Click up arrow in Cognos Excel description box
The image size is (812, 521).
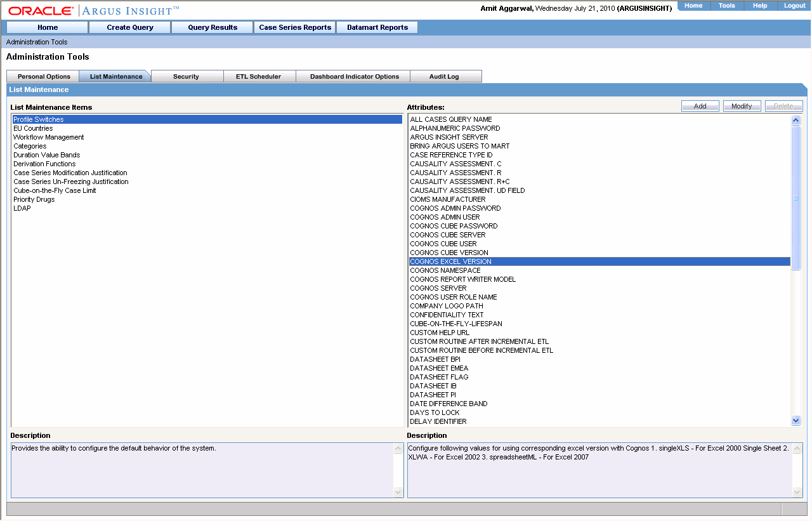coord(797,449)
